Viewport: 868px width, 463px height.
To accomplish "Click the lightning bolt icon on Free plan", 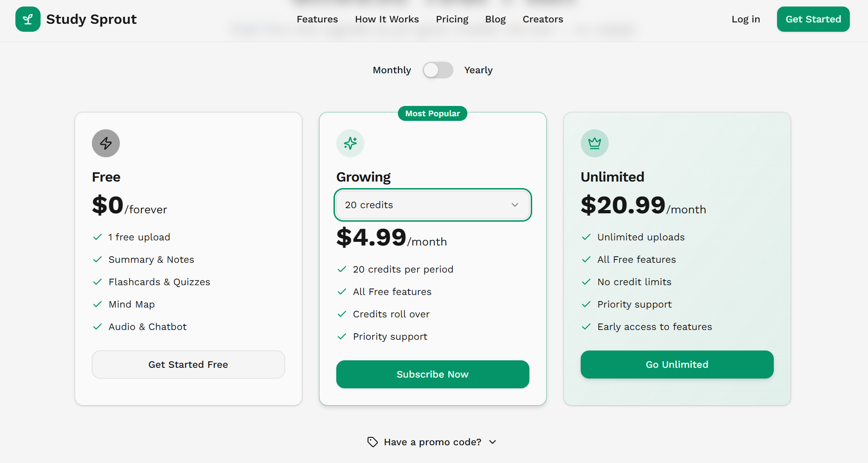I will coord(105,143).
